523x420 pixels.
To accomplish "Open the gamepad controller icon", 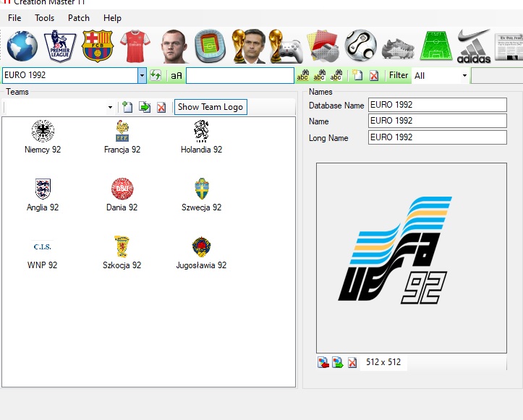I will pyautogui.click(x=286, y=47).
